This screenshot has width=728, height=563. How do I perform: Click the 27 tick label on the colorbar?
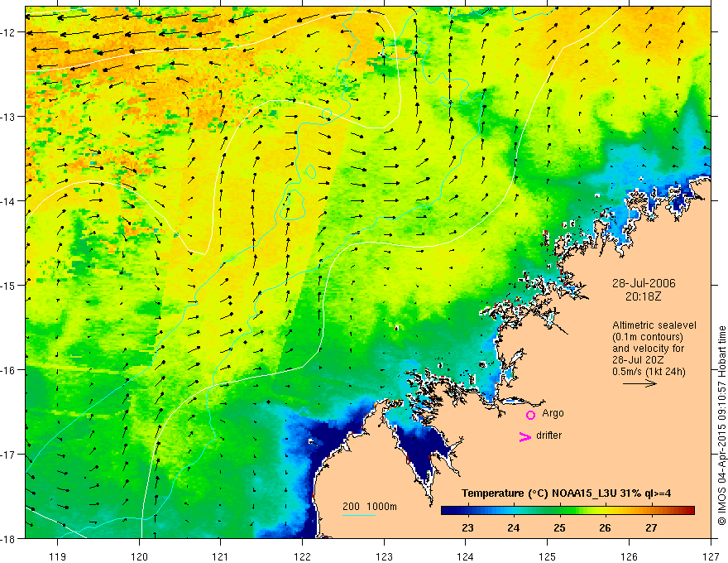coord(651,527)
